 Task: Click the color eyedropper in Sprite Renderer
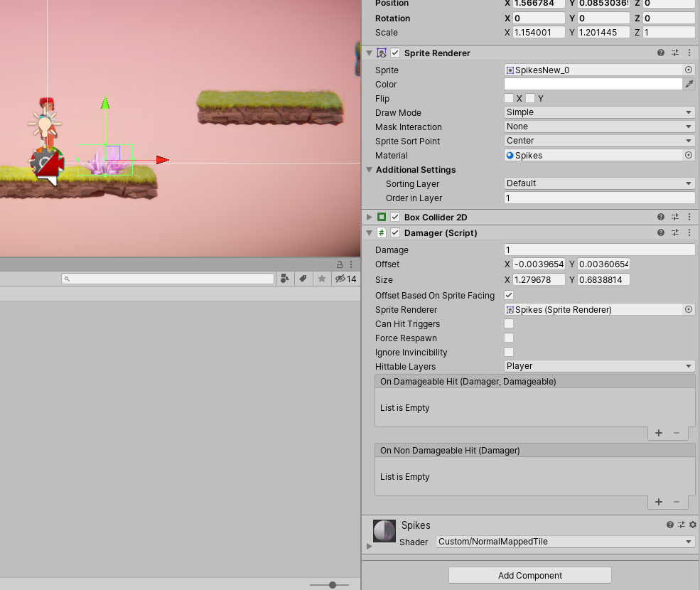[x=689, y=84]
